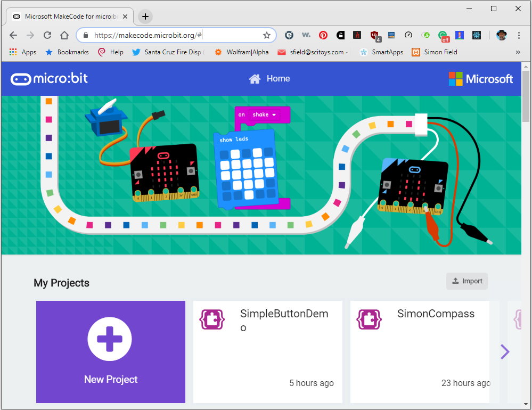Screen dimensions: 532x410
Task: Click the green JS toggle extension icon
Action: [425, 35]
